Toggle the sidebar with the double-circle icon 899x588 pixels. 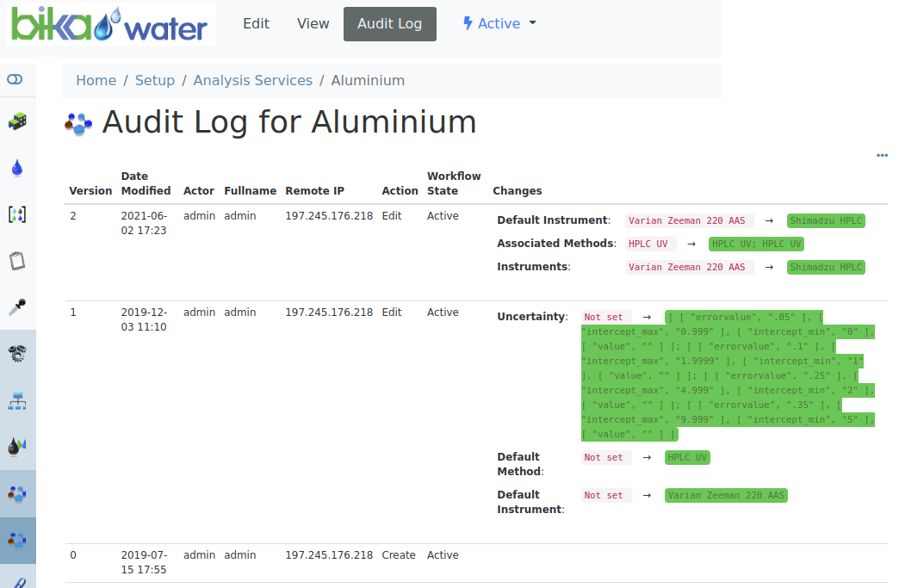click(x=17, y=78)
